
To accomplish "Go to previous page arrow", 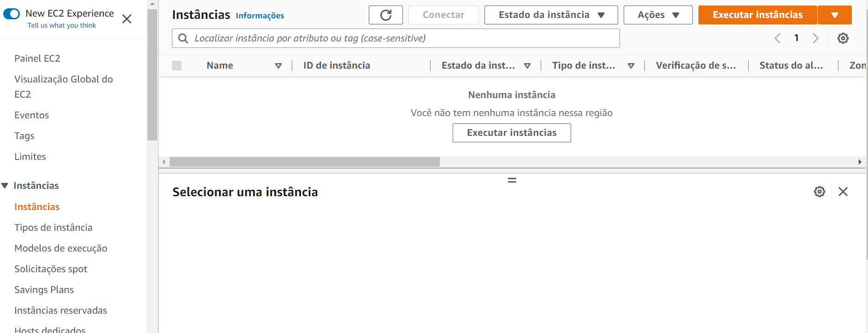I will pyautogui.click(x=778, y=38).
